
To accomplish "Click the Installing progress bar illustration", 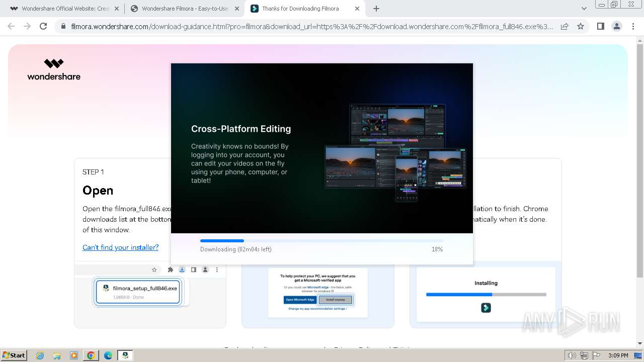I will 486,295.
